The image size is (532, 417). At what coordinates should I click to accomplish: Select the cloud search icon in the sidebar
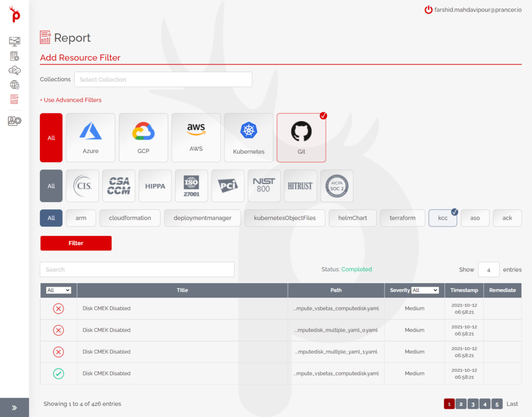14,70
